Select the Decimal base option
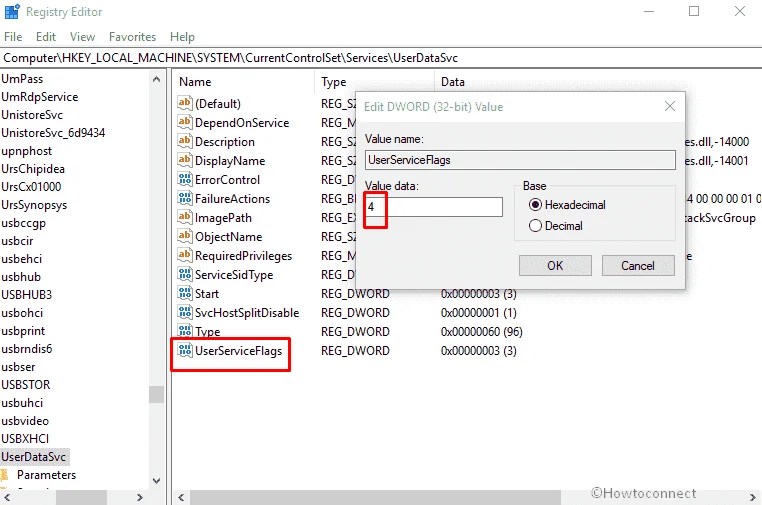Screen dimensions: 762x505 click(535, 226)
